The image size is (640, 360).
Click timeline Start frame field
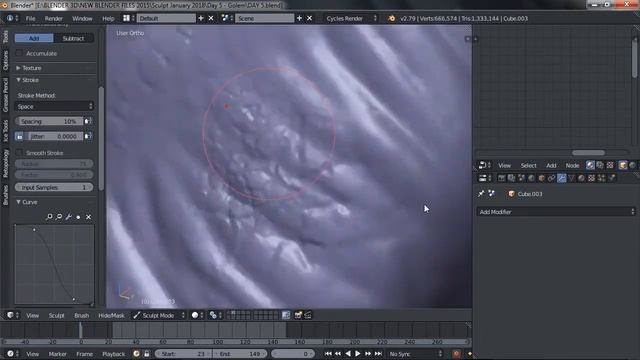click(x=183, y=354)
